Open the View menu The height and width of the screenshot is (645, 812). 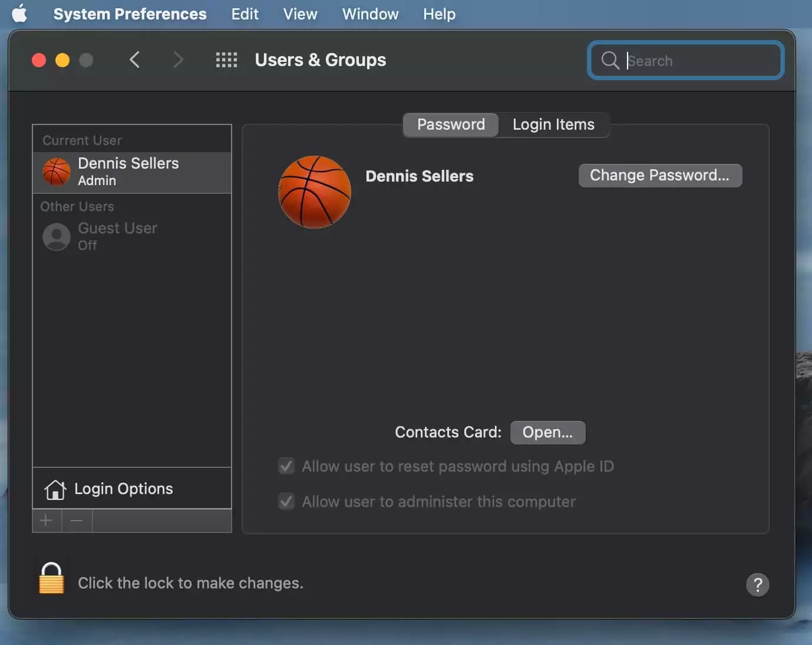300,14
